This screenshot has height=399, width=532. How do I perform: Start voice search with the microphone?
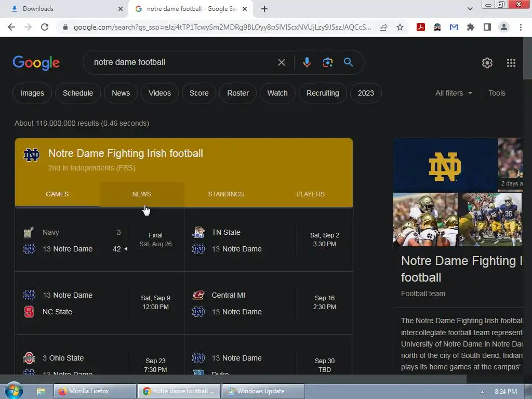(x=307, y=62)
